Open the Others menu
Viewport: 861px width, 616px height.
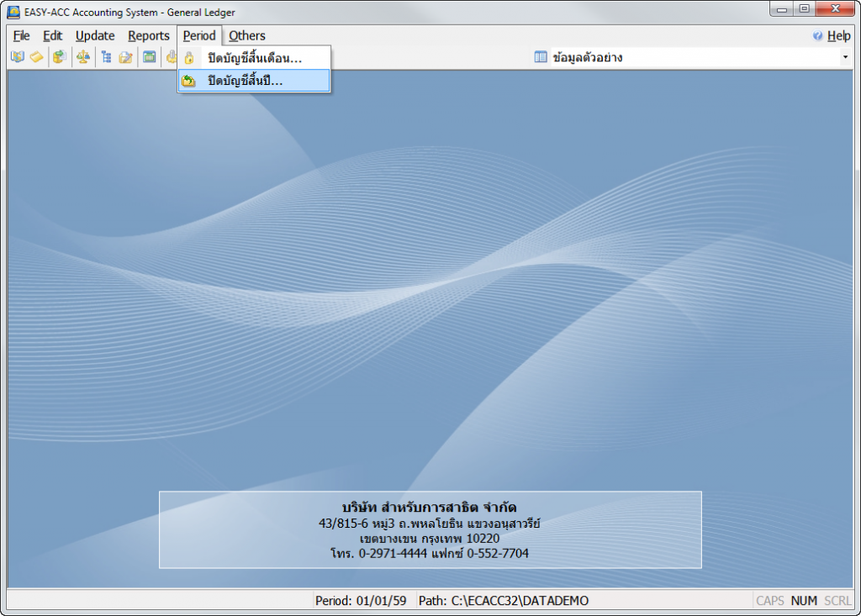(247, 35)
